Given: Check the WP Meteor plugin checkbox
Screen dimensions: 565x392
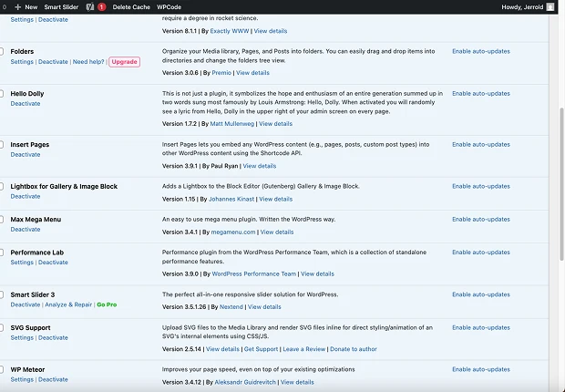Looking at the screenshot, I should point(1,369).
